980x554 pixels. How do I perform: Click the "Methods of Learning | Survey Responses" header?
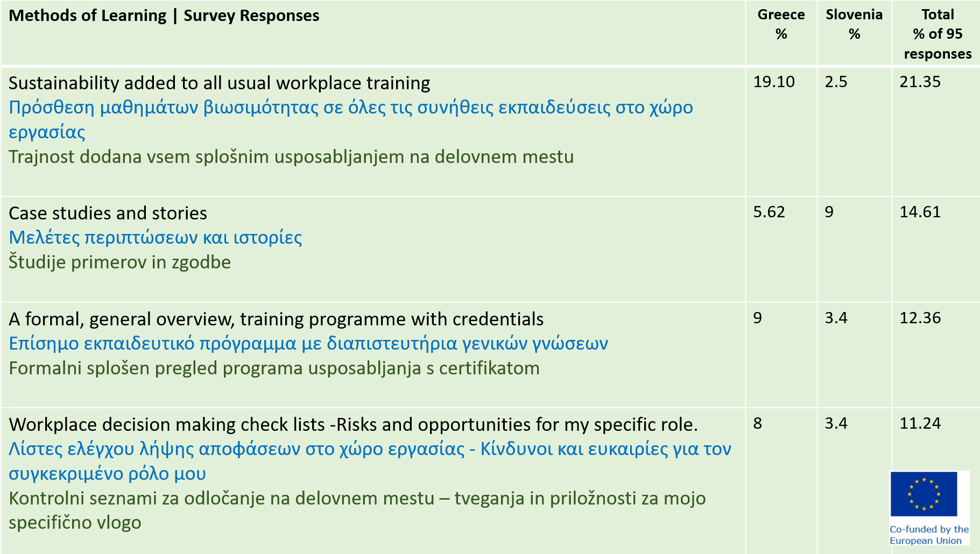[164, 16]
